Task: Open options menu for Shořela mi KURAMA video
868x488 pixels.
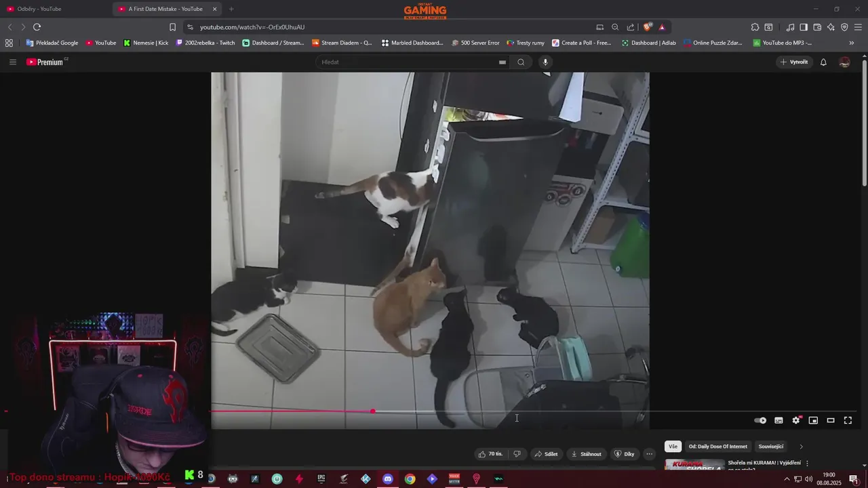Action: (807, 463)
